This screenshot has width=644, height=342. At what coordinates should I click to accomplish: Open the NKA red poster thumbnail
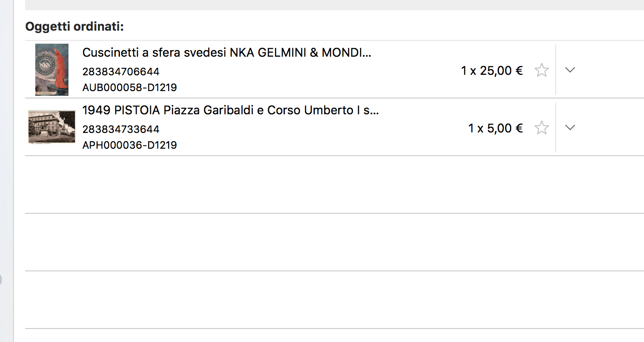coord(52,70)
